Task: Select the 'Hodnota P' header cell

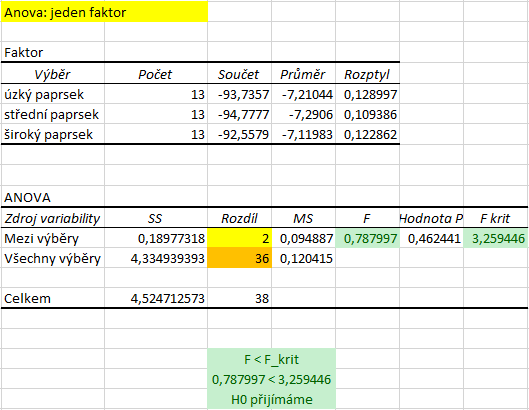Action: coord(431,218)
